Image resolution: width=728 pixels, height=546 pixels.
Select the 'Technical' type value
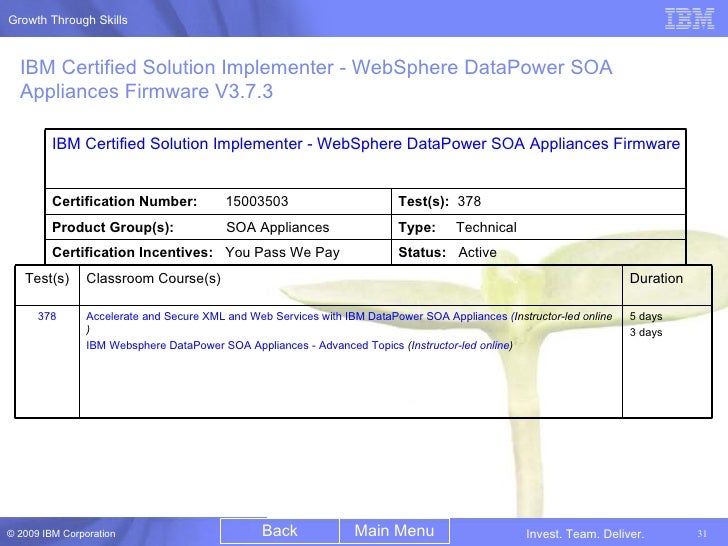tap(486, 227)
